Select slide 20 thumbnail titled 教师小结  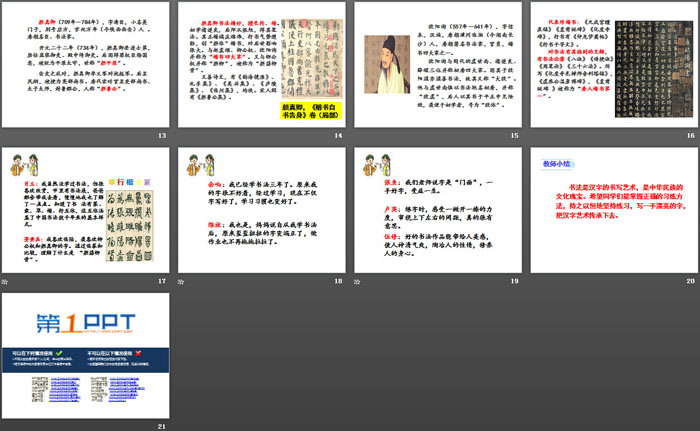click(614, 210)
